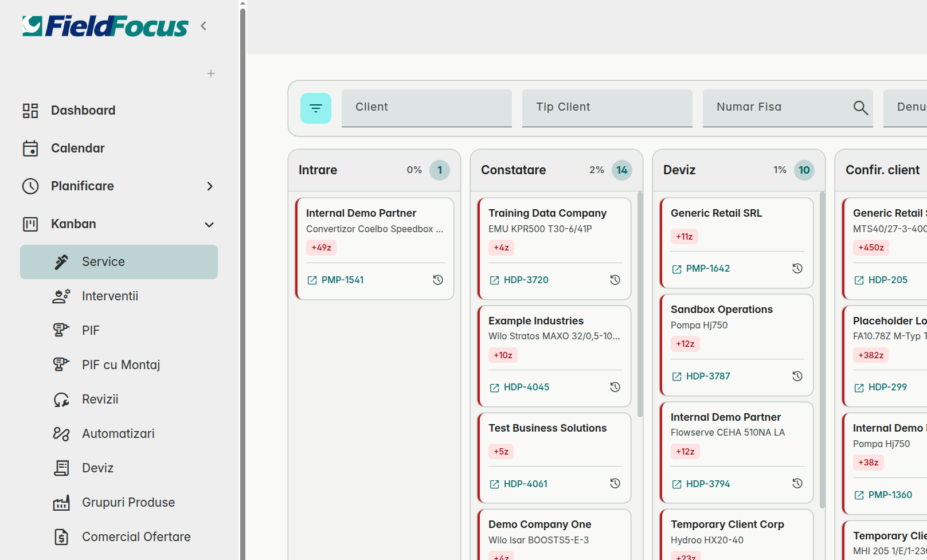This screenshot has width=927, height=560.
Task: Click the Constatare column count badge 14
Action: tap(622, 170)
